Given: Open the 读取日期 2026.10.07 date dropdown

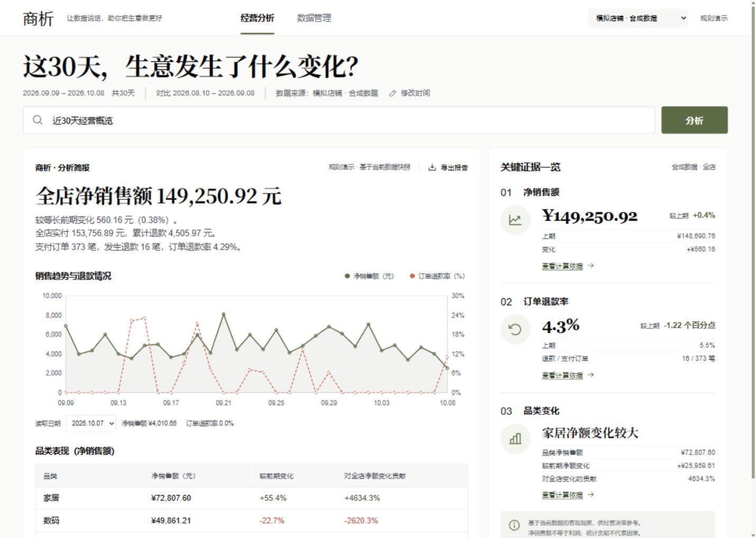Looking at the screenshot, I should 91,423.
